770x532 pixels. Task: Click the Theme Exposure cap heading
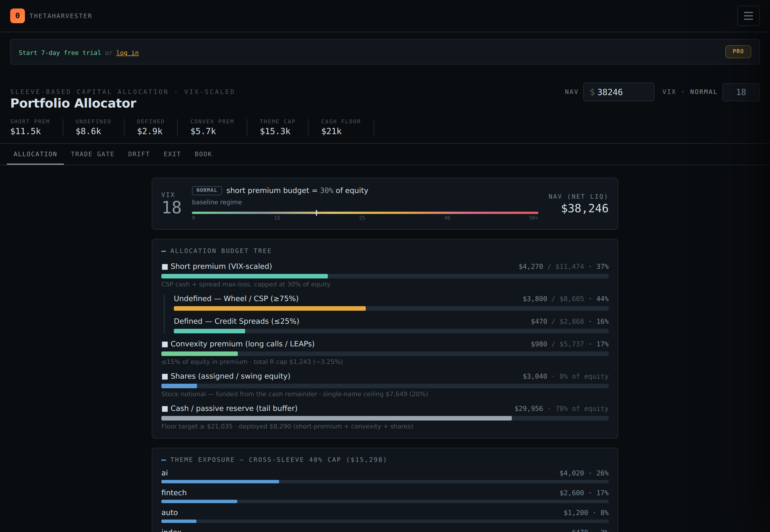click(279, 460)
